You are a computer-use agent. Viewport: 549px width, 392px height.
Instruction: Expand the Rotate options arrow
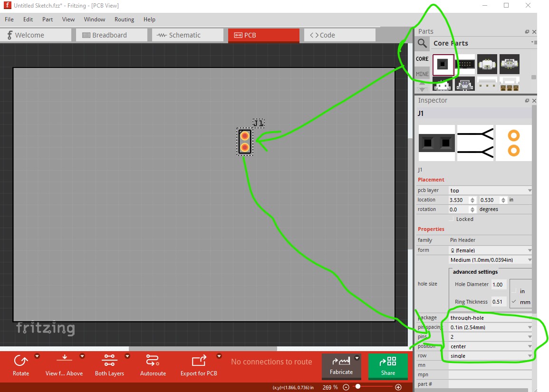[37, 356]
